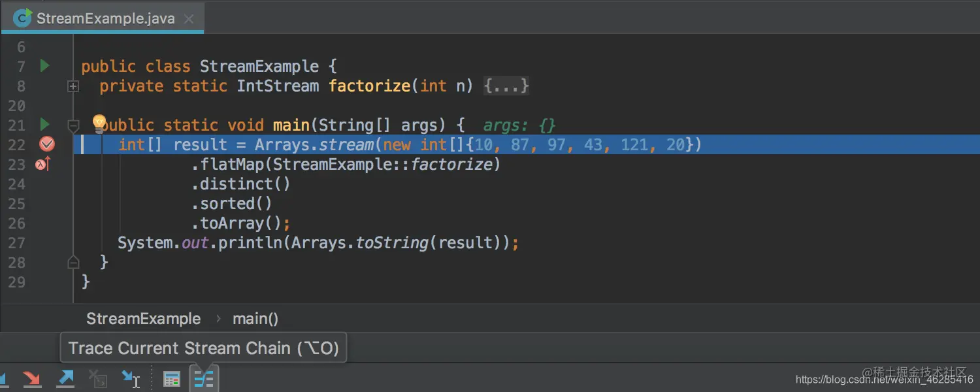Run the StreamExample class via its gutter arrow

[44, 65]
